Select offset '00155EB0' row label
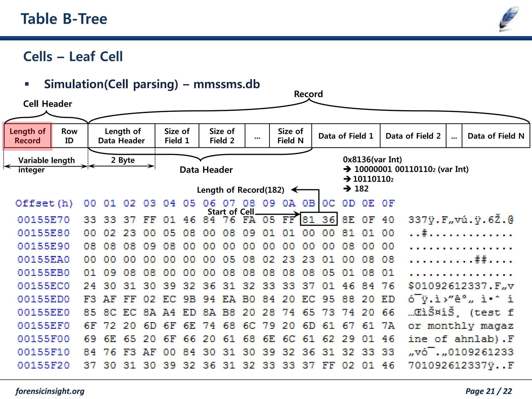The height and width of the screenshot is (399, 532). click(x=43, y=273)
